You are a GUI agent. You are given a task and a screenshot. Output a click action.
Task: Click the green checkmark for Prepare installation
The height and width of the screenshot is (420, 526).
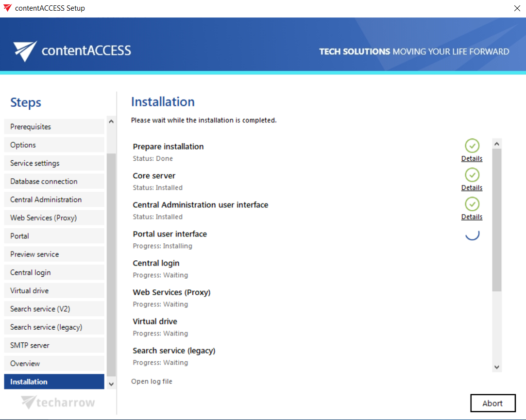pos(472,146)
